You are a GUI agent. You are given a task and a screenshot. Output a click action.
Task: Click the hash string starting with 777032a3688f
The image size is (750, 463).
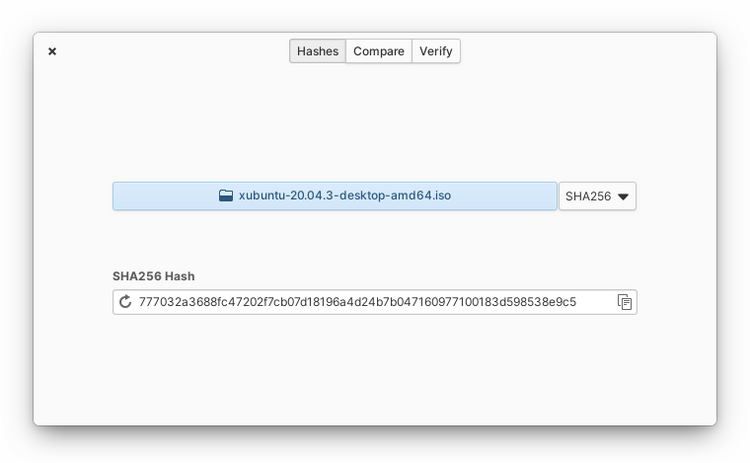[x=357, y=302]
